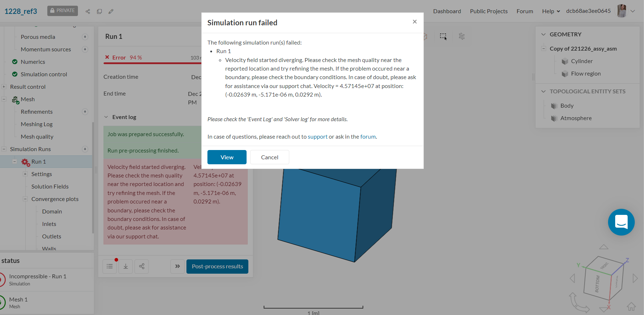Collapse the TOPOLOGICAL ENTITY SETS panel
This screenshot has height=315, width=644.
(x=543, y=92)
